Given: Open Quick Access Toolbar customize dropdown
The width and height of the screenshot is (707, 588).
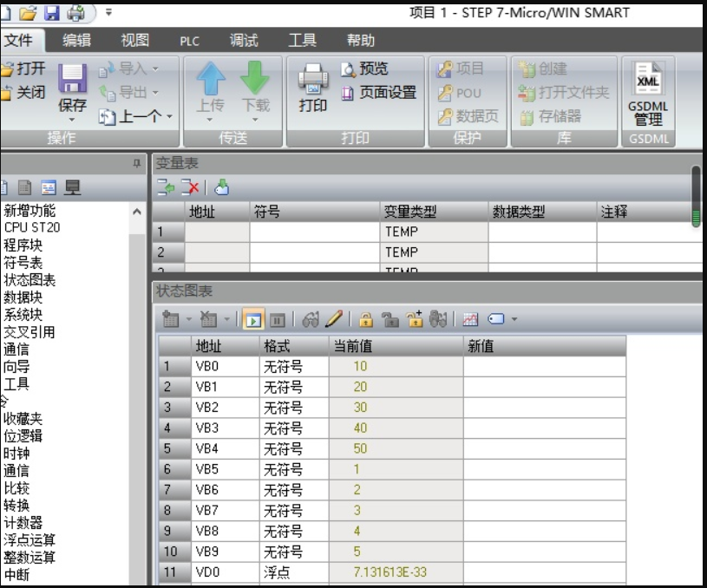Looking at the screenshot, I should click(109, 12).
